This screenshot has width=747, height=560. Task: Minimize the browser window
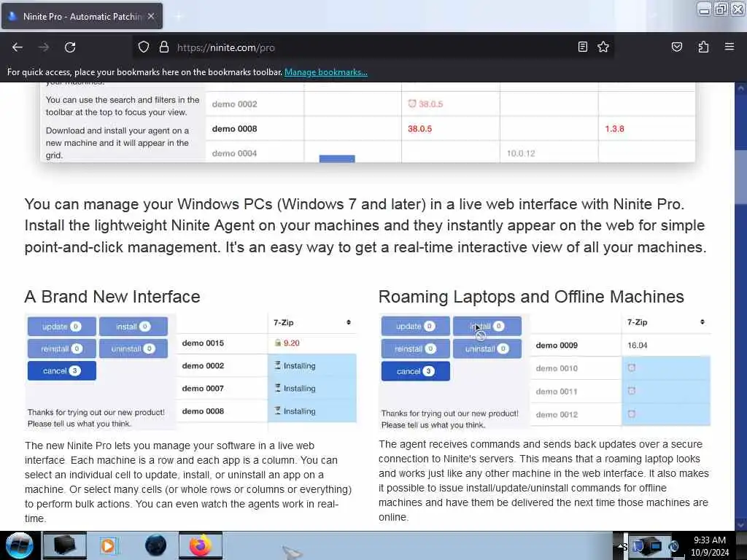coord(704,9)
